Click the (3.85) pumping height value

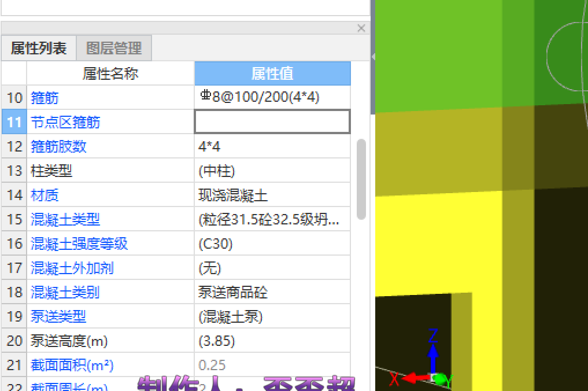[273, 341]
